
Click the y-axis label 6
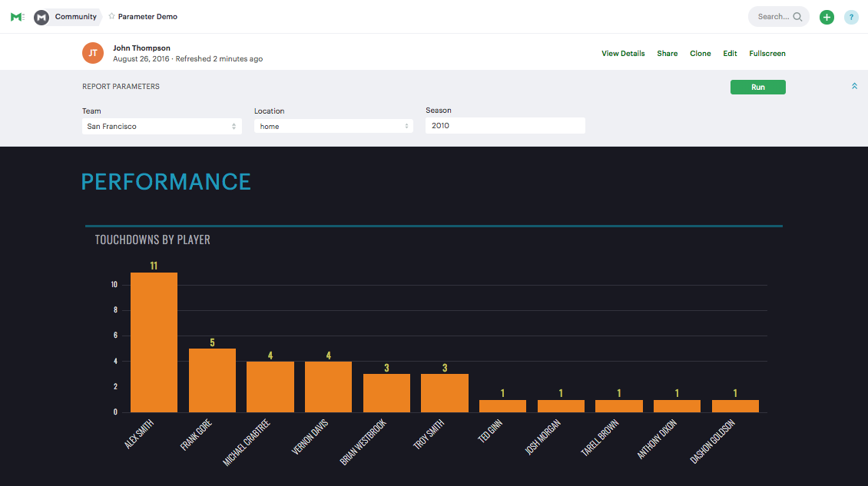tap(116, 336)
